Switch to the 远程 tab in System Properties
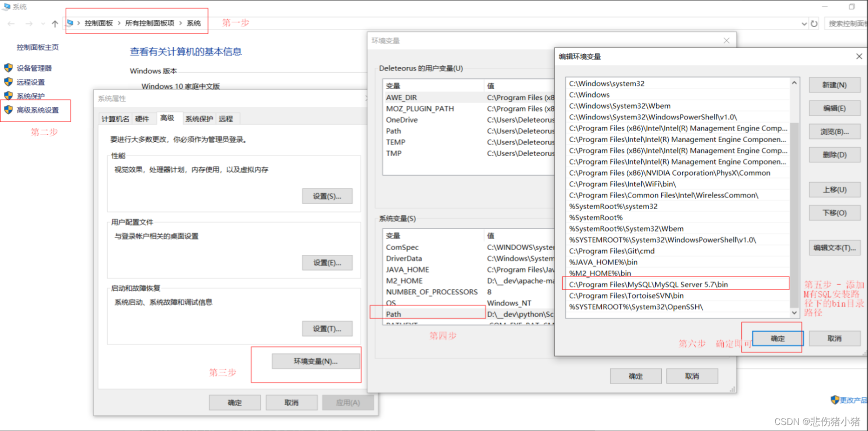The height and width of the screenshot is (431, 868). click(x=226, y=118)
